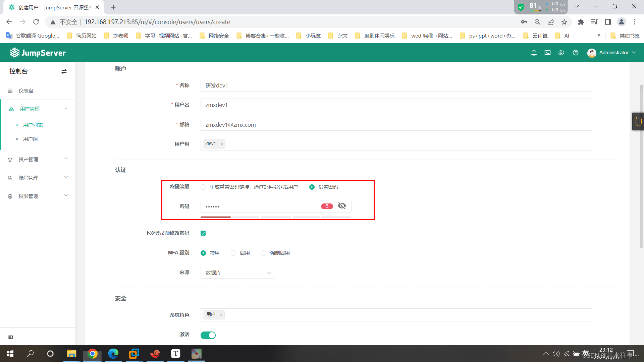Go to 仪表盘 in the sidebar

click(x=26, y=91)
